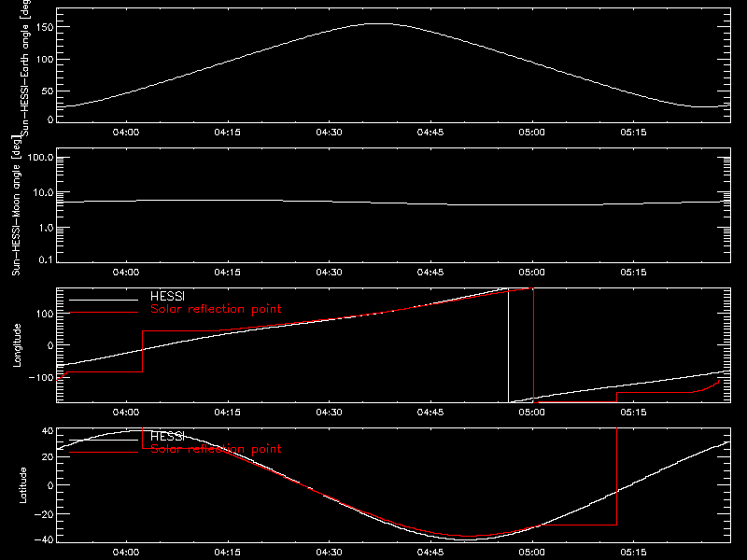
Task: Click 04:30 under the Moon angle plot
Action: pos(329,272)
